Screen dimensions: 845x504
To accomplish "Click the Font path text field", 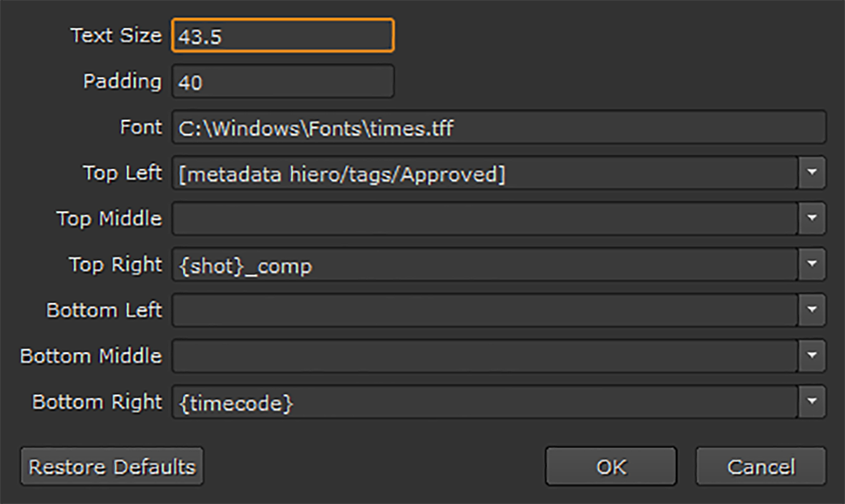I will tap(499, 127).
